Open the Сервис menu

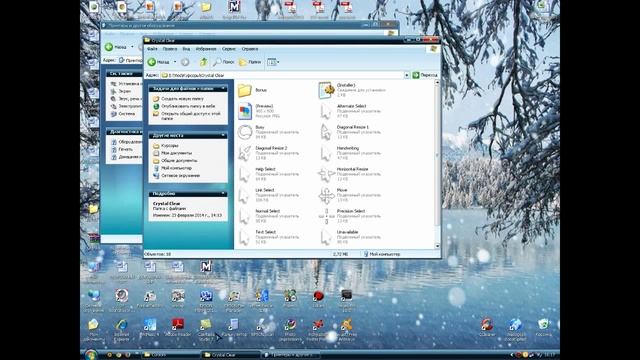pos(229,49)
